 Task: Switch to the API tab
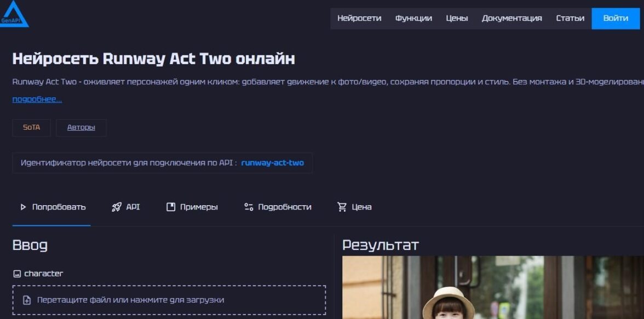point(126,207)
